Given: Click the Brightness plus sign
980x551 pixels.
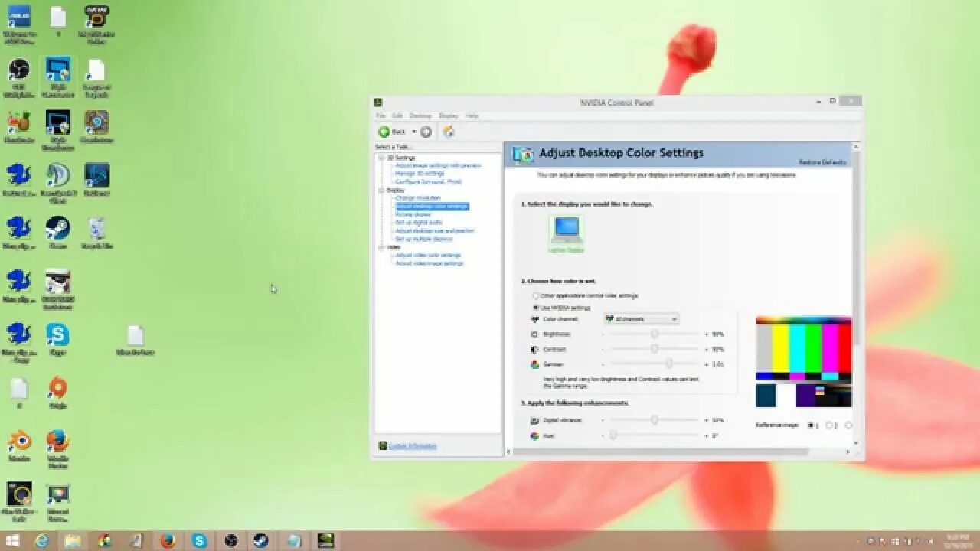Looking at the screenshot, I should (706, 334).
